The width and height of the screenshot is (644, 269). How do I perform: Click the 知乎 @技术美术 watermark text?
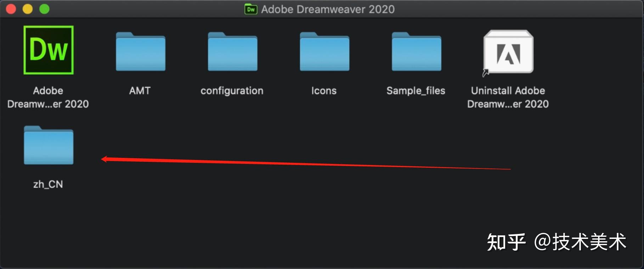coord(557,242)
